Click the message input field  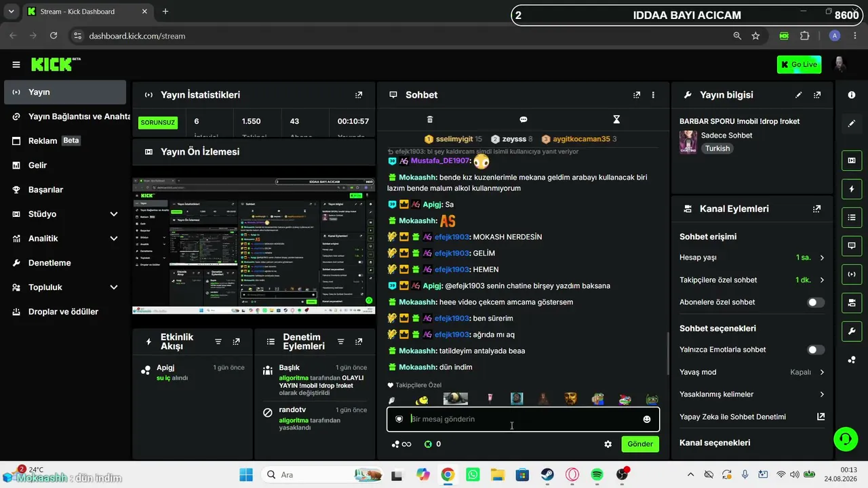[x=523, y=419]
